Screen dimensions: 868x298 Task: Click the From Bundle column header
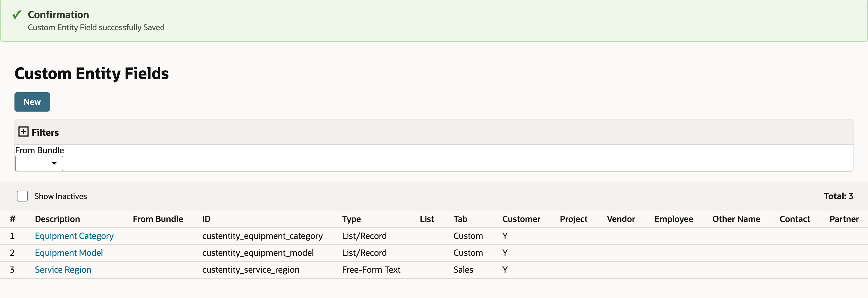[158, 219]
